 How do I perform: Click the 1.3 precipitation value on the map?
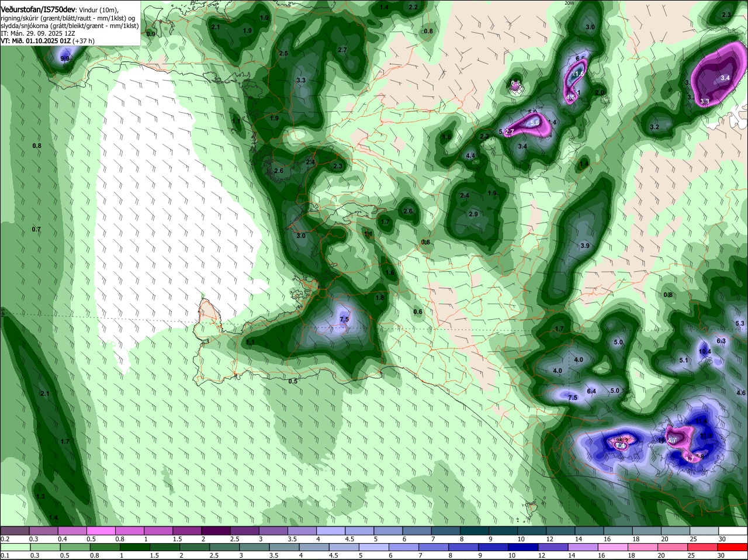pyautogui.click(x=40, y=497)
